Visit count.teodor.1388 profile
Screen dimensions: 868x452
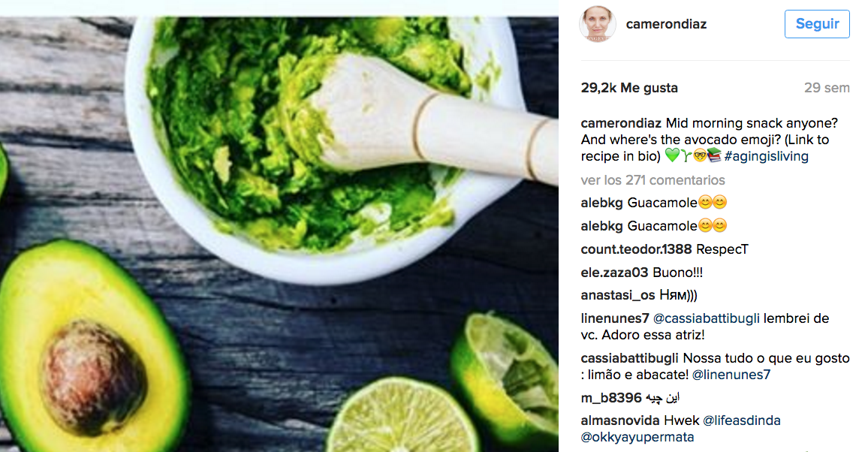click(x=636, y=249)
